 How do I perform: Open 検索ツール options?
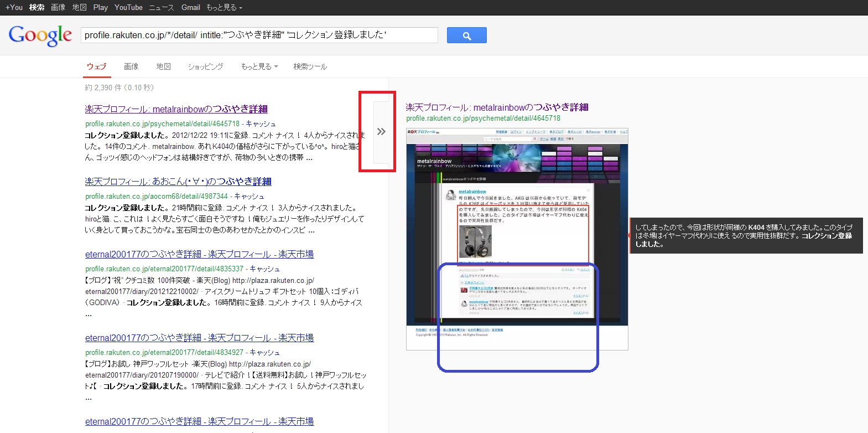click(x=310, y=66)
